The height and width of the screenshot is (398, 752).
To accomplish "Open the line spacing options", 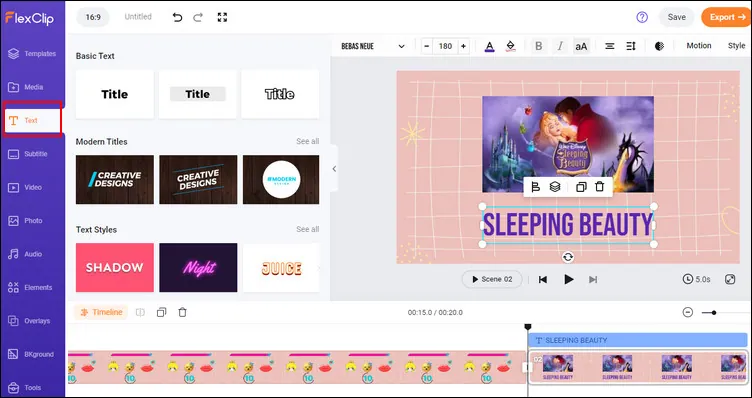I will 631,46.
